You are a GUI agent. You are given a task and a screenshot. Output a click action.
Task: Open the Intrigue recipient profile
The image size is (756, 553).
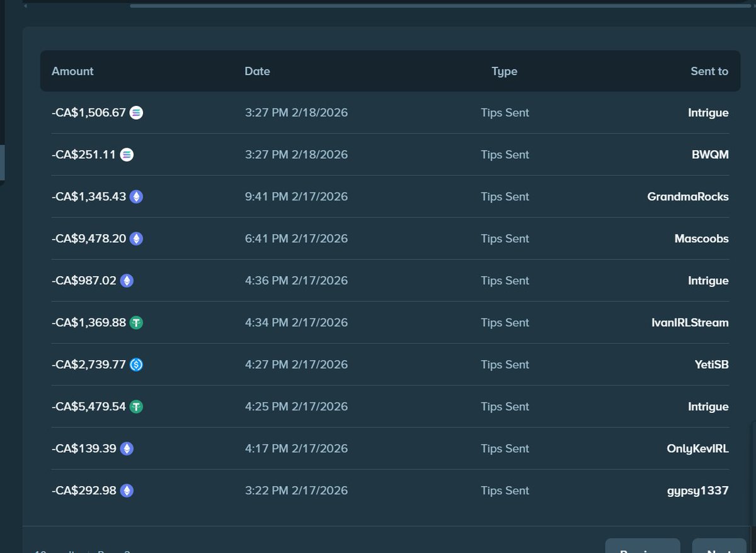pyautogui.click(x=708, y=112)
